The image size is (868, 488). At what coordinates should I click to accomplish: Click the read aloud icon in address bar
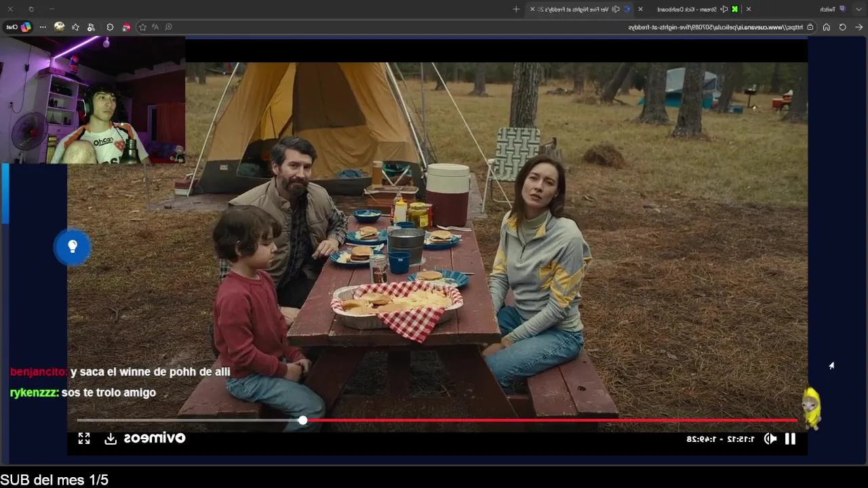pyautogui.click(x=155, y=27)
